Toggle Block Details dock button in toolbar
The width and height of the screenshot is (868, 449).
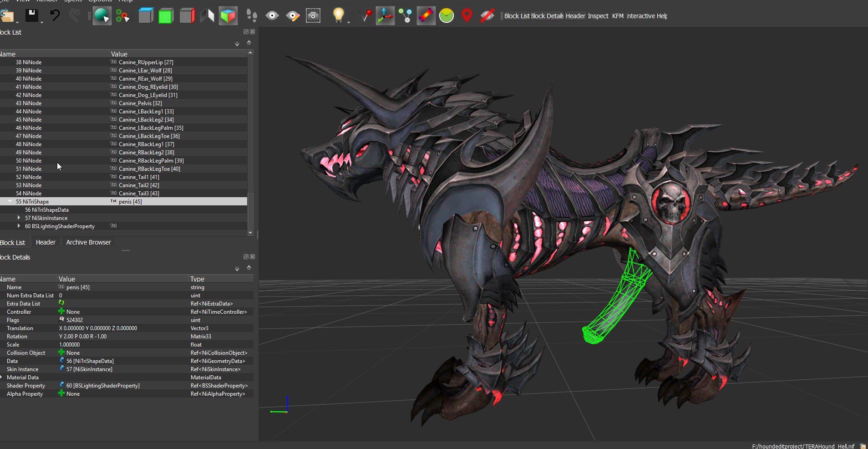click(x=547, y=16)
